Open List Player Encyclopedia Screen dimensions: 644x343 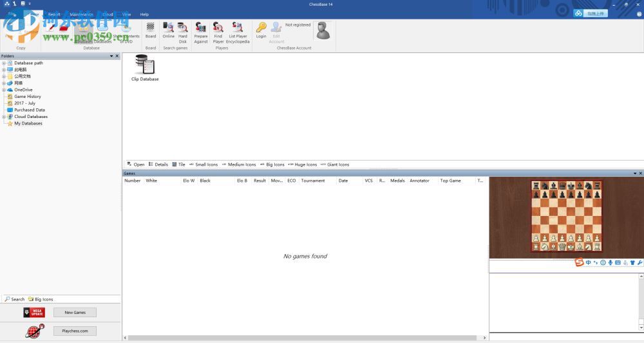pyautogui.click(x=238, y=32)
